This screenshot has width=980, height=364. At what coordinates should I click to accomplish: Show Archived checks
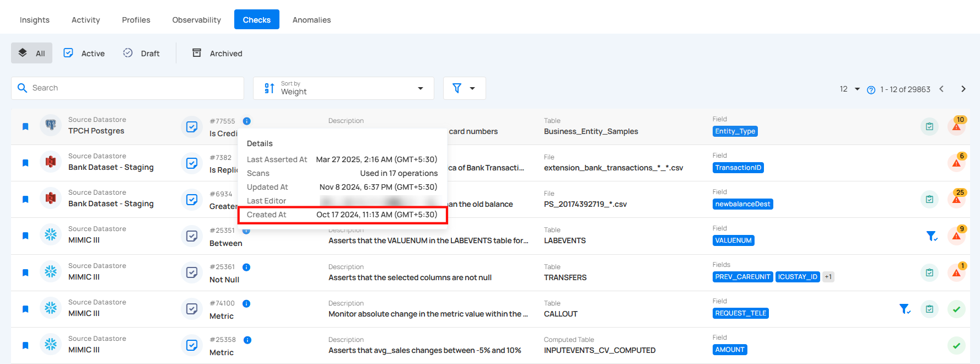pos(217,53)
